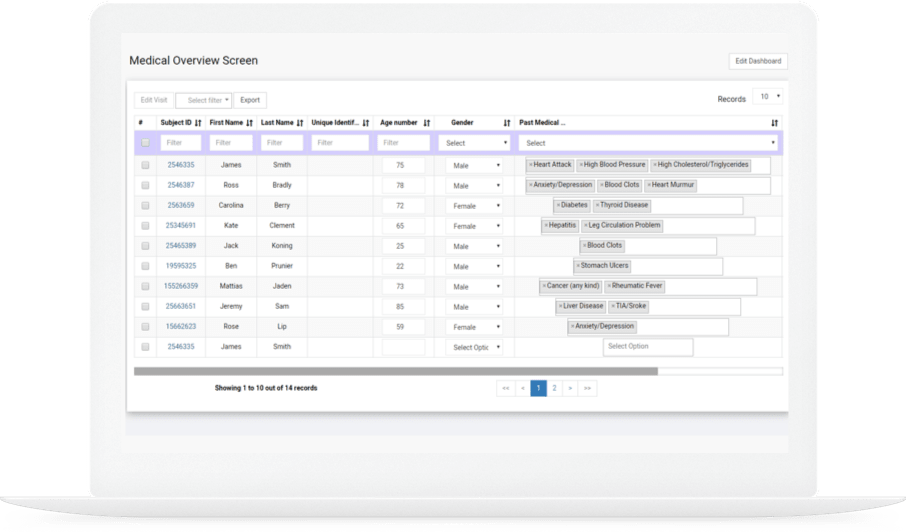Image resolution: width=906 pixels, height=532 pixels.
Task: Remove the Leg Circulation Problem tag
Action: pyautogui.click(x=585, y=226)
